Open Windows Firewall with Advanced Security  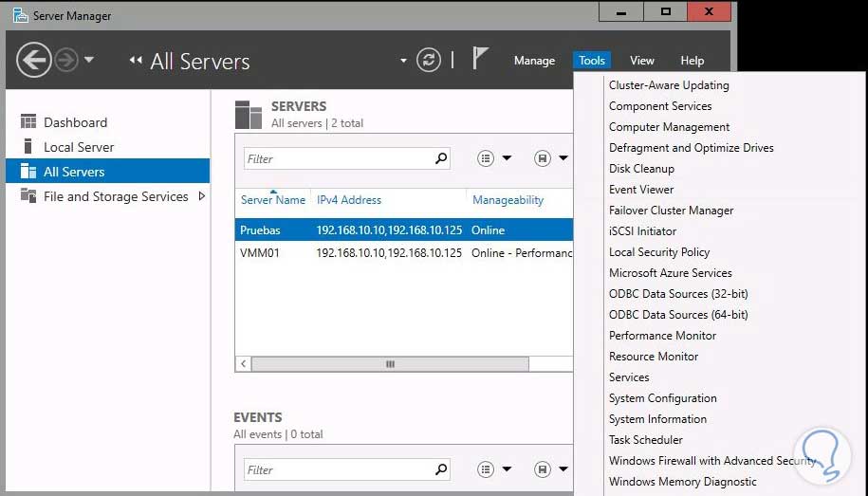[x=712, y=461]
